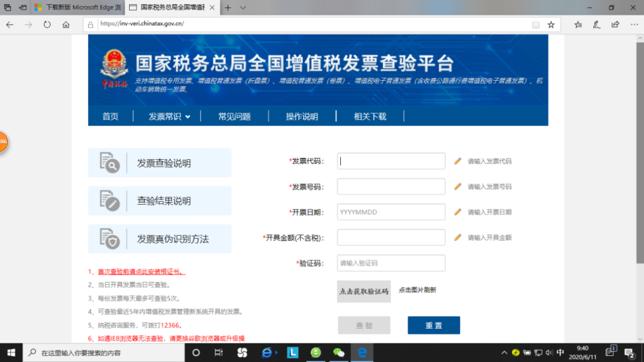The height and width of the screenshot is (362, 644).
Task: Open the taskbar clock 9:40
Action: pyautogui.click(x=582, y=353)
